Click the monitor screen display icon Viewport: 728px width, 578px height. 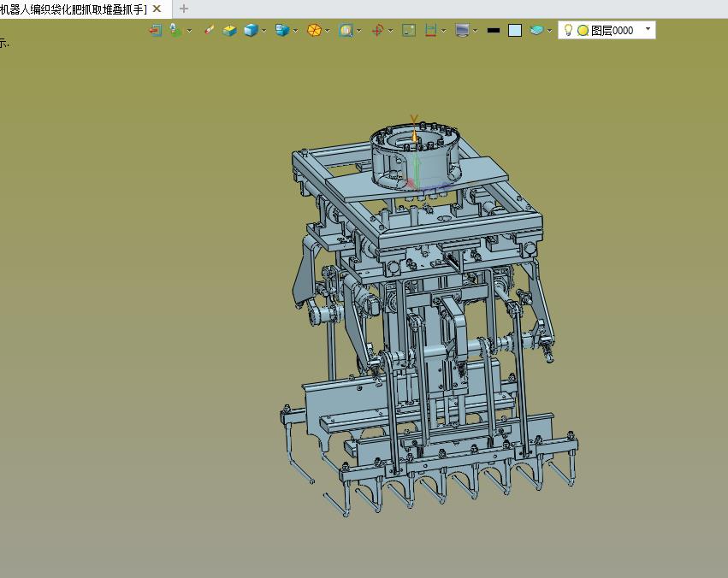(462, 30)
